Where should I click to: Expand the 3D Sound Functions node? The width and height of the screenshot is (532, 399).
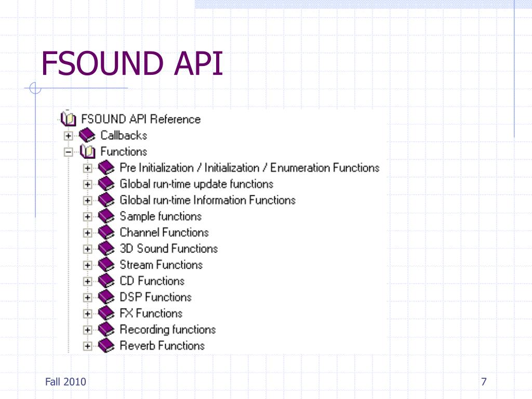(87, 249)
